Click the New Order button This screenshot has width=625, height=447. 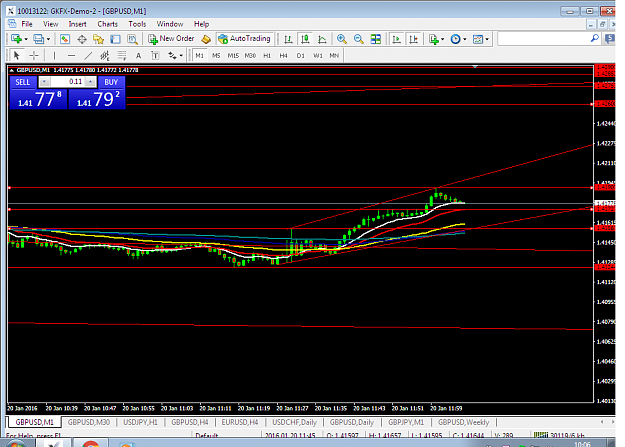tap(171, 39)
